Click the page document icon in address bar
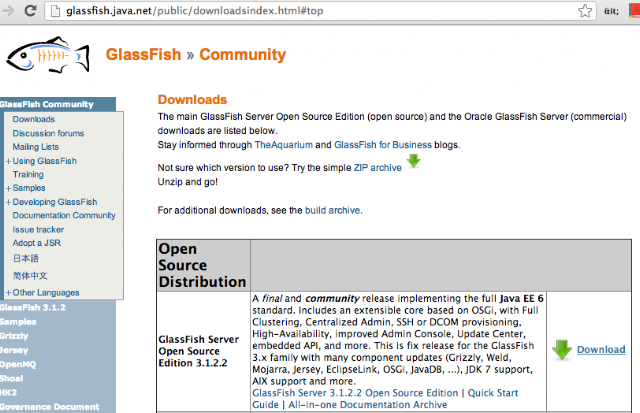This screenshot has width=640, height=413. click(x=55, y=11)
